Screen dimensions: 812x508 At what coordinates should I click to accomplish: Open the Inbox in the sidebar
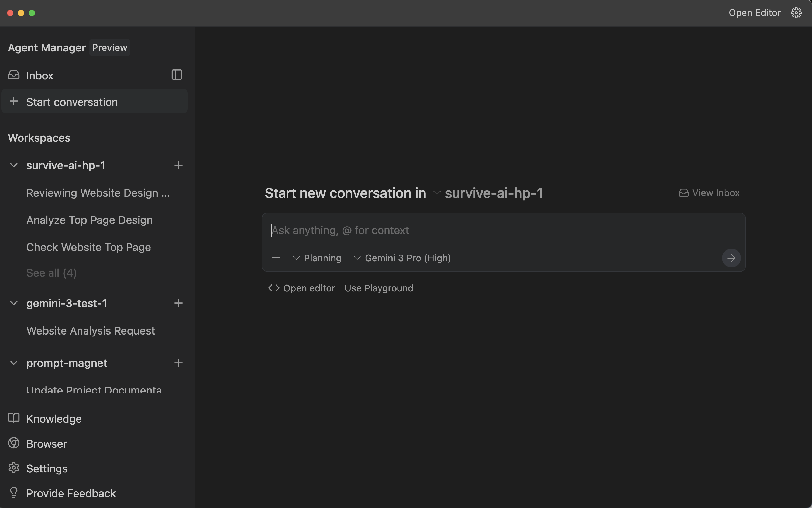pos(40,76)
